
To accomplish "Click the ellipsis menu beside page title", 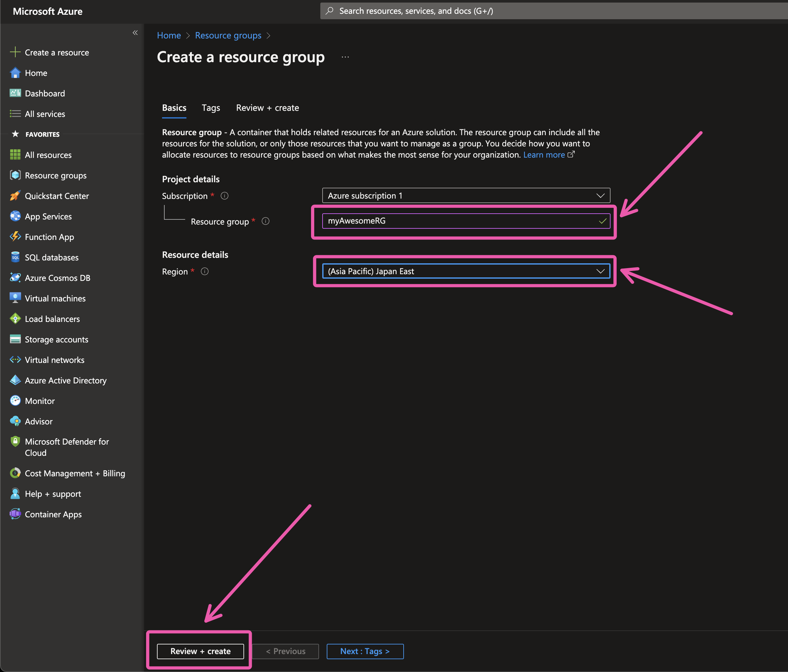I will click(x=345, y=57).
